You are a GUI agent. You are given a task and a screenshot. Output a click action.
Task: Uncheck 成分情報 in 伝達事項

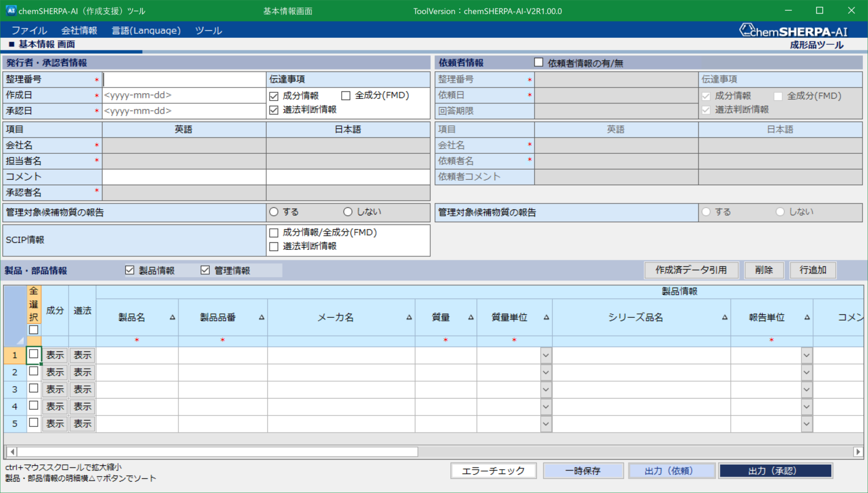[x=274, y=95]
